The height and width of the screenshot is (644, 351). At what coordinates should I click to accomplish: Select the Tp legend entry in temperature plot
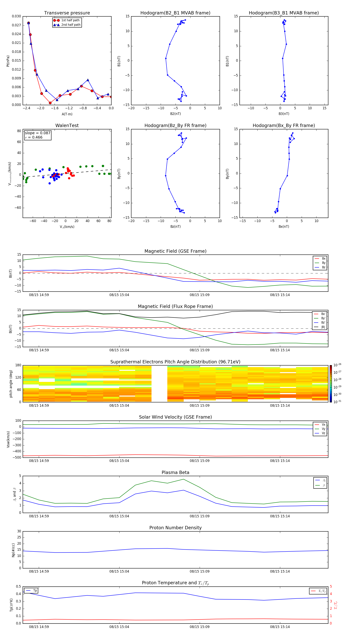31,591
